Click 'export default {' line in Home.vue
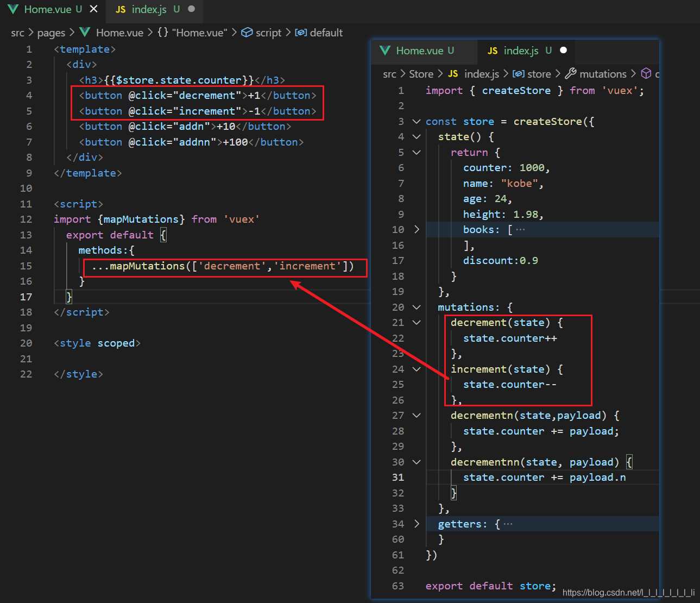The height and width of the screenshot is (603, 700). (x=116, y=235)
